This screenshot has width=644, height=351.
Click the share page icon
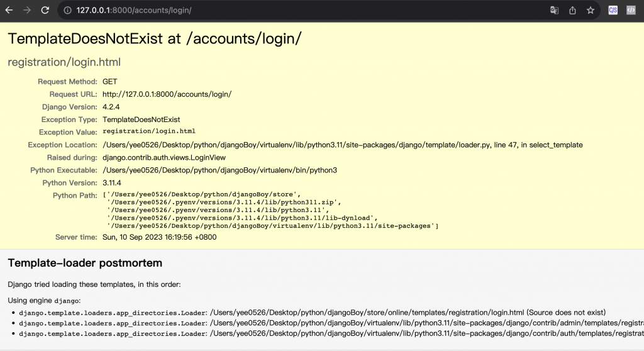[x=572, y=10]
